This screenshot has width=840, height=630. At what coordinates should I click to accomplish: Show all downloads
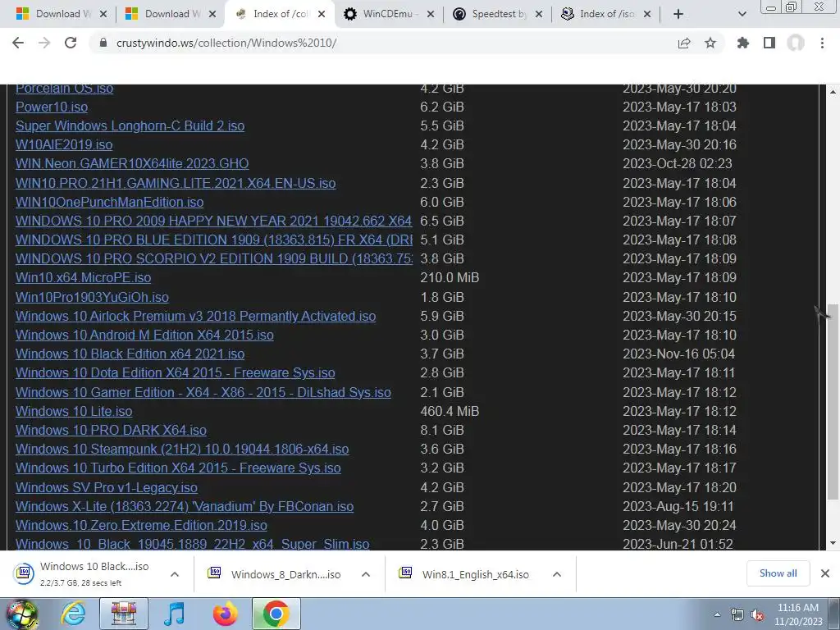778,573
